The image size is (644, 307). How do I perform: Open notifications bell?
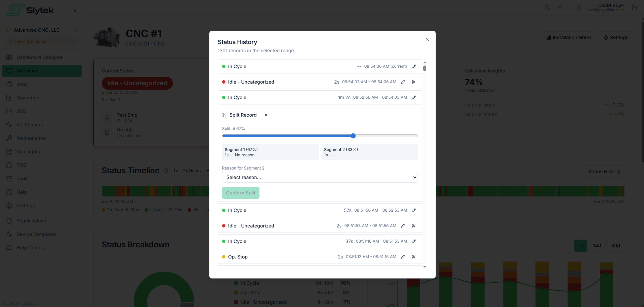coord(560,8)
